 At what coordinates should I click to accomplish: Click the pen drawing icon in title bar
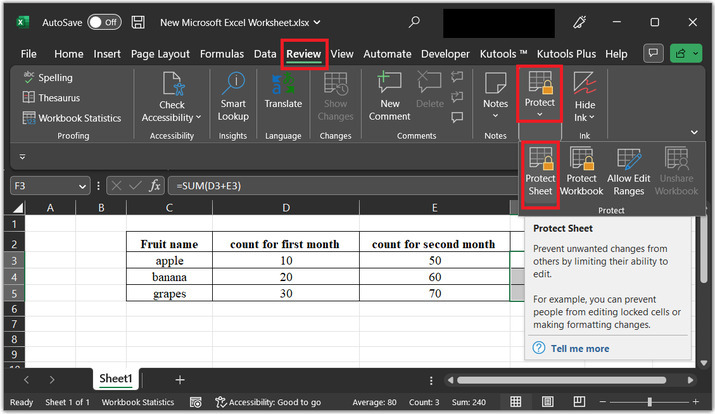point(580,22)
